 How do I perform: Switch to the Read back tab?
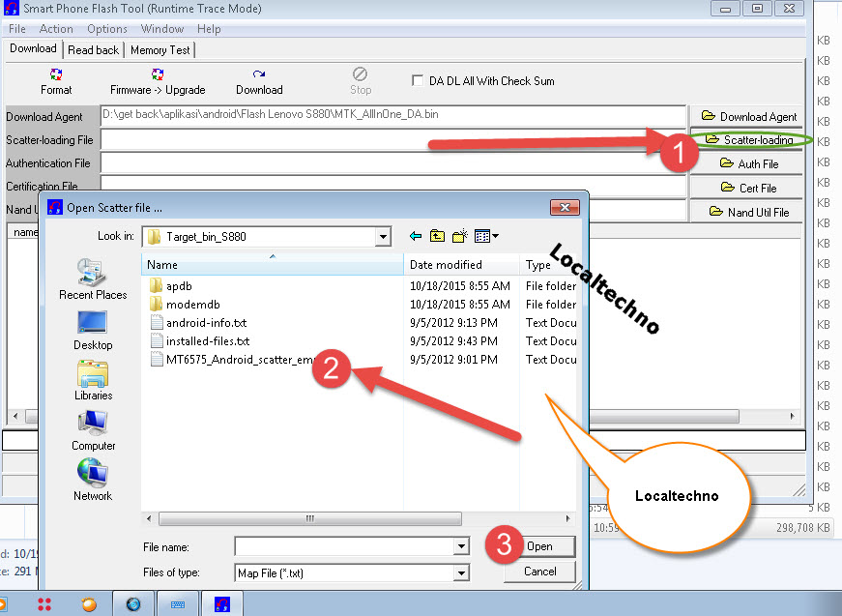click(x=94, y=50)
